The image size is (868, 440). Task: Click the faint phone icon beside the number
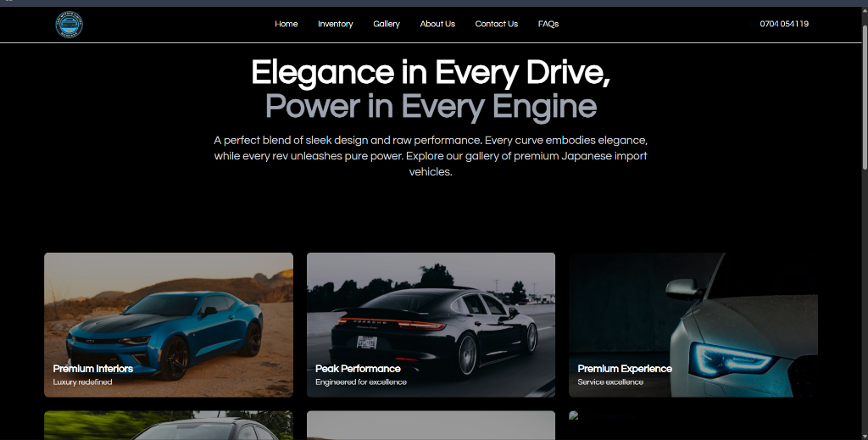[x=752, y=25]
